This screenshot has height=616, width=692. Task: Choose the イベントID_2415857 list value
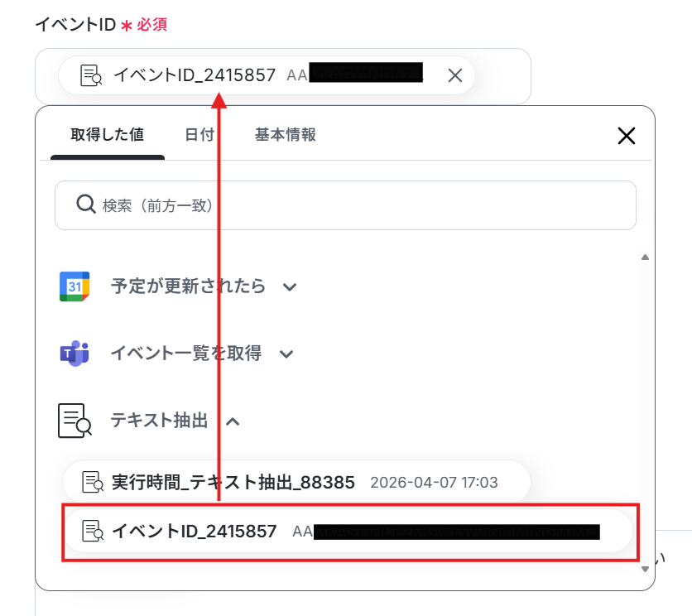348,531
